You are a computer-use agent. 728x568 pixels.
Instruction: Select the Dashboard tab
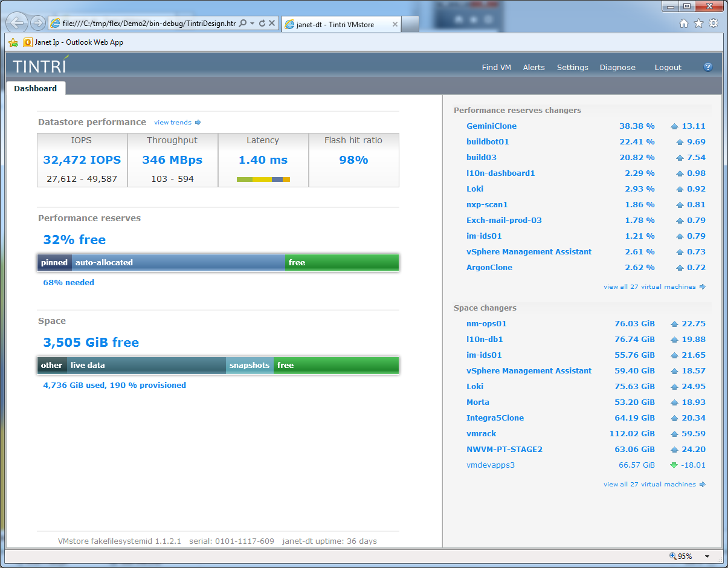pyautogui.click(x=36, y=88)
